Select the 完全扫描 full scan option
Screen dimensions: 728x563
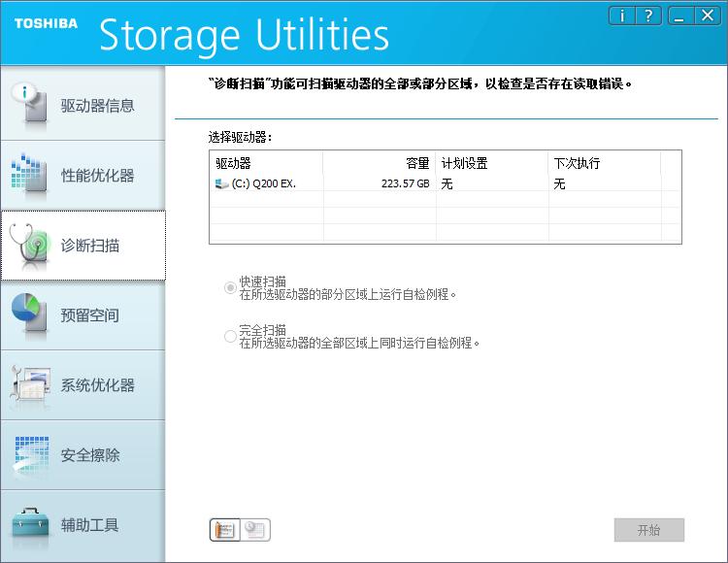pos(230,336)
